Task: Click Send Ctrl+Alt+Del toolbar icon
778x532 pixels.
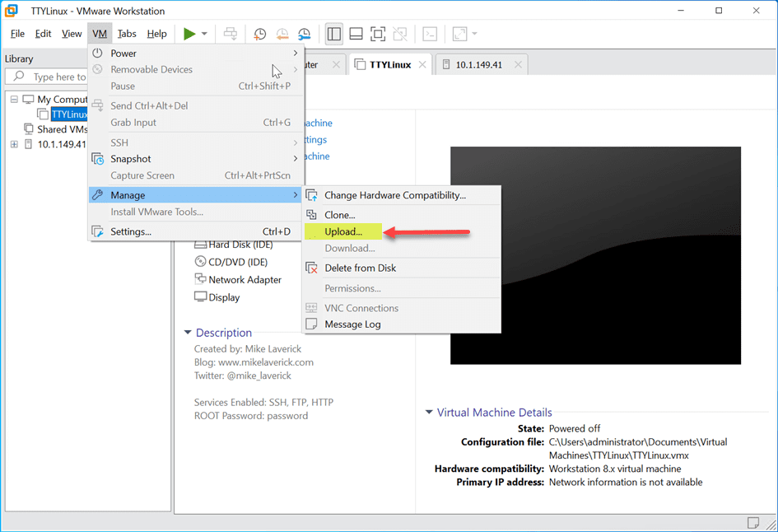Action: [231, 34]
